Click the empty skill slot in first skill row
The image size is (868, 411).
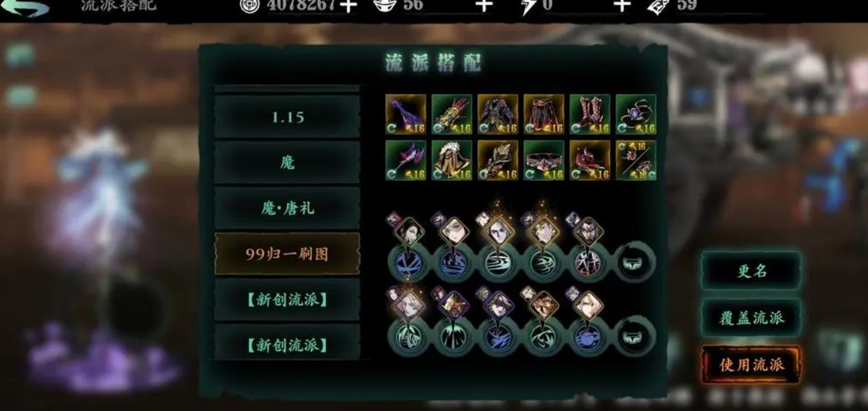coord(635,262)
